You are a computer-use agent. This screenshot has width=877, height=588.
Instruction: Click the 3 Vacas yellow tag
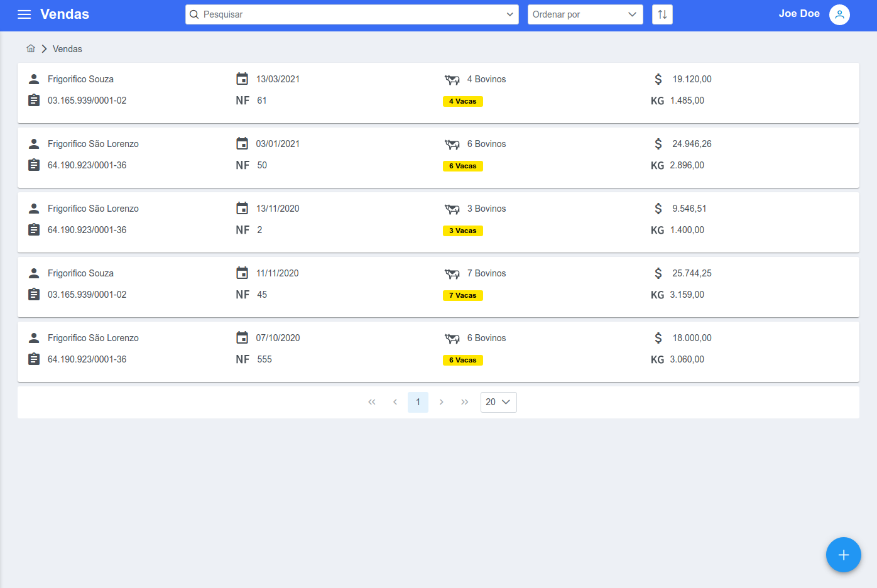point(463,231)
